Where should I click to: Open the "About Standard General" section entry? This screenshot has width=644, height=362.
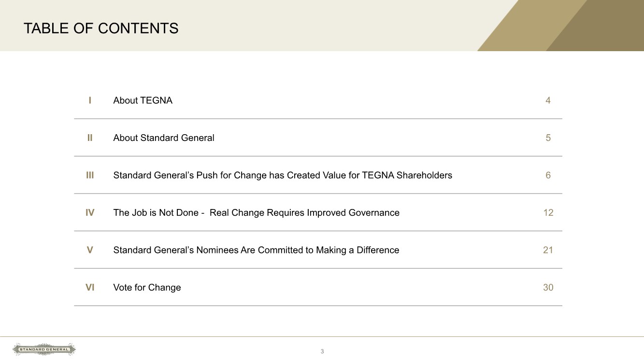[163, 138]
